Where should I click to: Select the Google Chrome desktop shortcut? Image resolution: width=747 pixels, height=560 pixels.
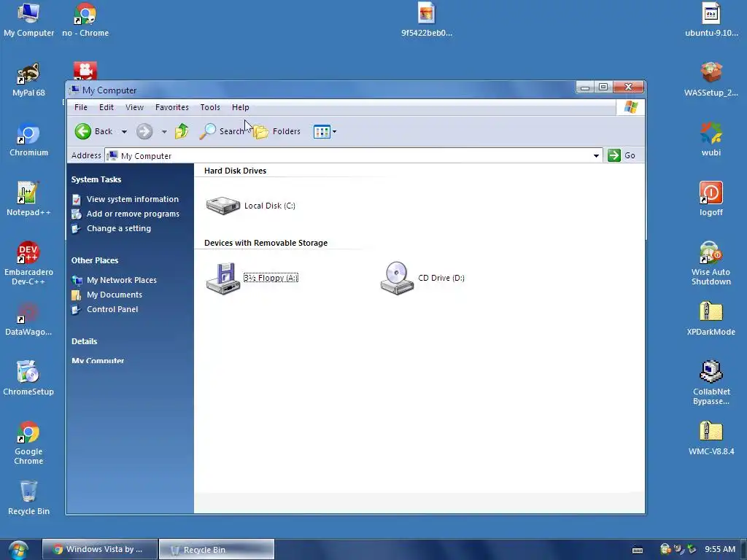coord(28,442)
